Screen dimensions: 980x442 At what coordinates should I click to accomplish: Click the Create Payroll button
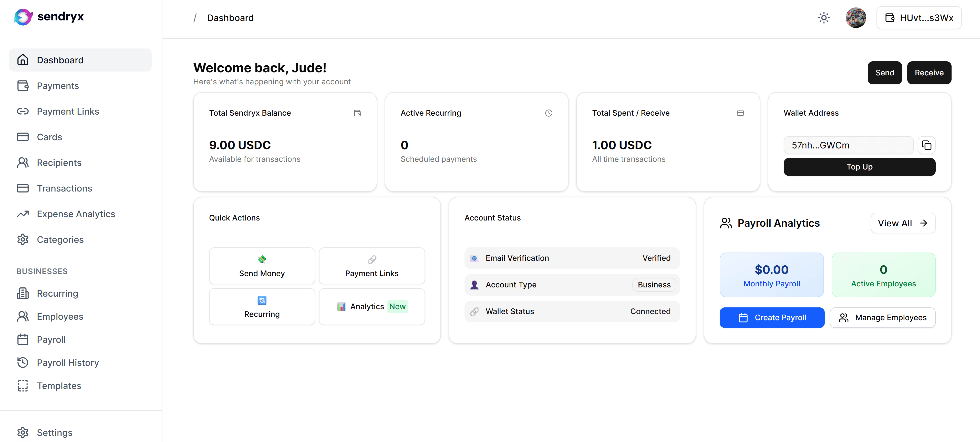click(x=771, y=317)
